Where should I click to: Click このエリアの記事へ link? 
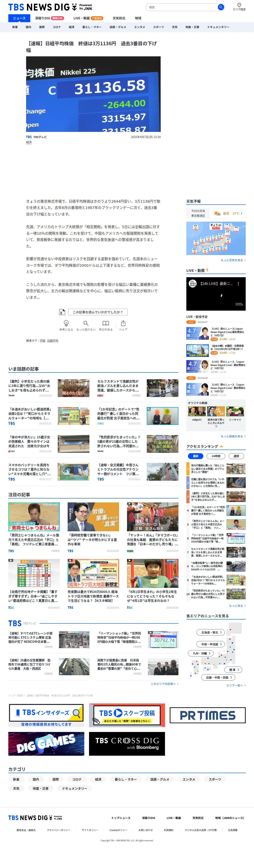165,684
